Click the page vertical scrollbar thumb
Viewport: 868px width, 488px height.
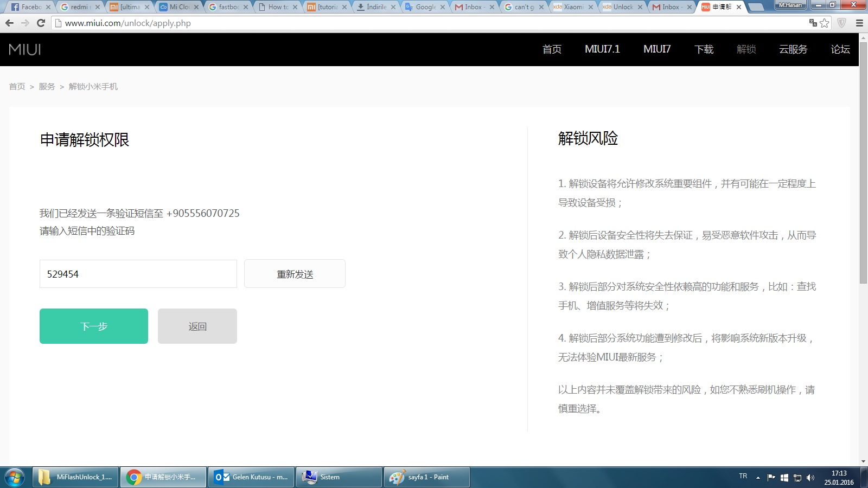pyautogui.click(x=863, y=163)
